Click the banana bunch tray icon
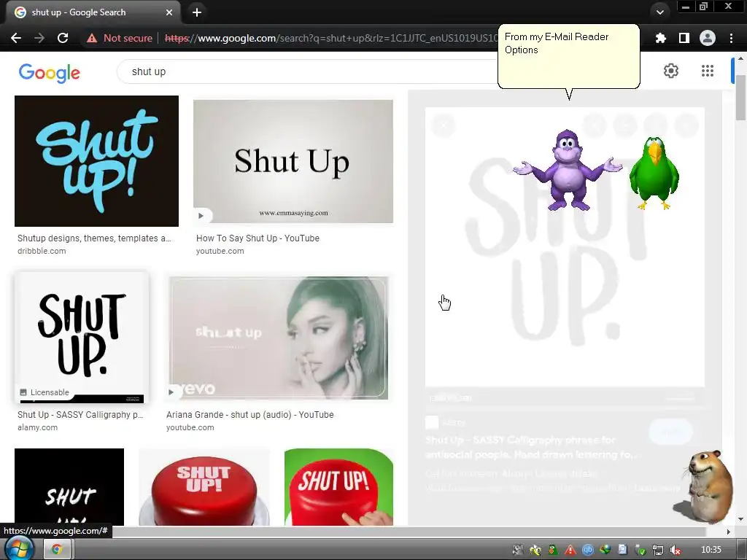 tap(535, 550)
